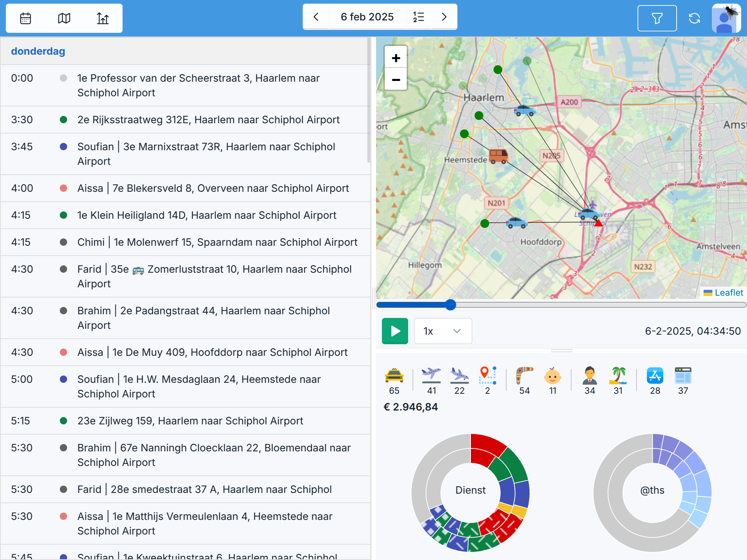Image resolution: width=747 pixels, height=560 pixels.
Task: Open Brahim's Padangstraat 44 ride
Action: (x=185, y=318)
